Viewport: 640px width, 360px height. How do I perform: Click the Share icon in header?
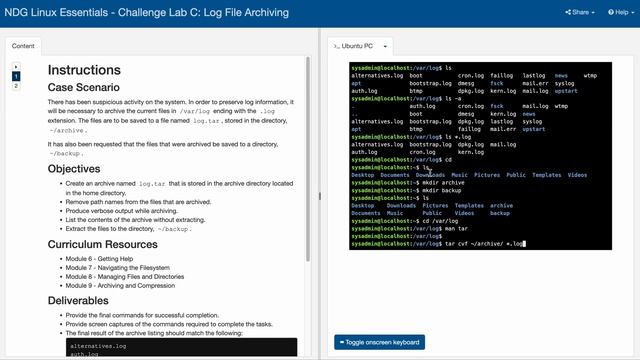[568, 12]
